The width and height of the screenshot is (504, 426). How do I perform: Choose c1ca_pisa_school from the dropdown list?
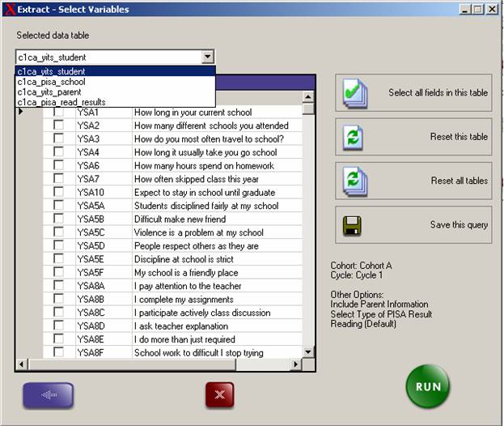pos(51,82)
